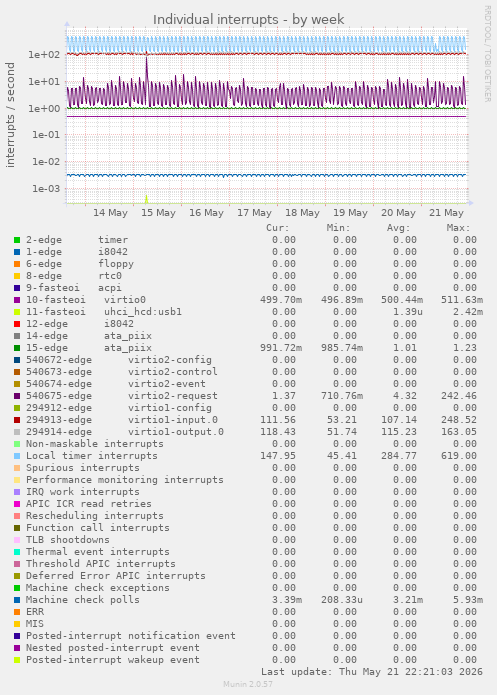Image resolution: width=497 pixels, height=695 pixels.
Task: Click the dark red virtio1-input.0 legend swatch
Action: [17, 420]
